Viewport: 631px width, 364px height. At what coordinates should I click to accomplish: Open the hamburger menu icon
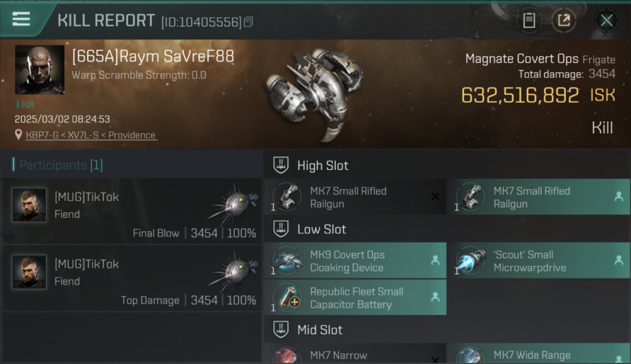point(21,19)
